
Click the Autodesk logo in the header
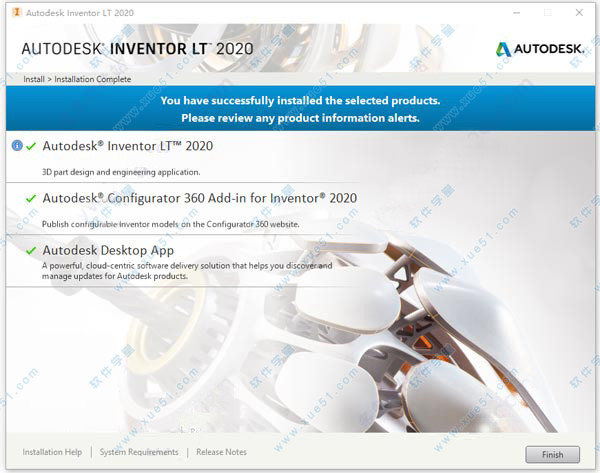click(x=540, y=49)
